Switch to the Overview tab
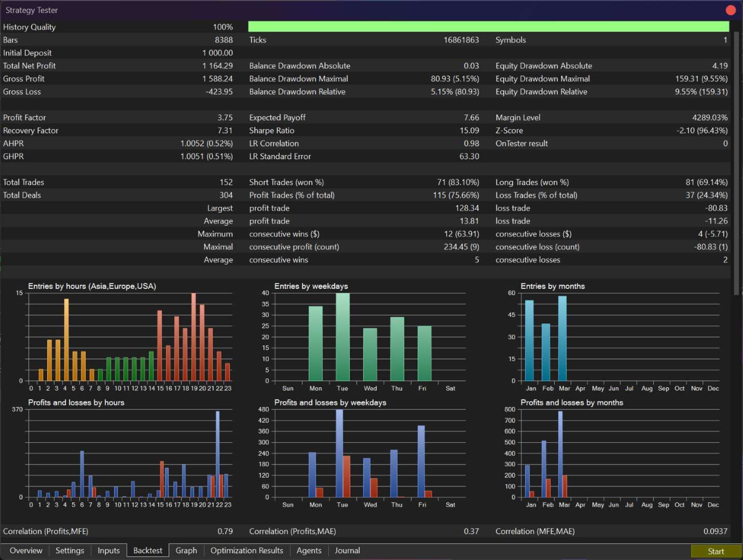Screen dimensions: 743x560 (x=26, y=551)
